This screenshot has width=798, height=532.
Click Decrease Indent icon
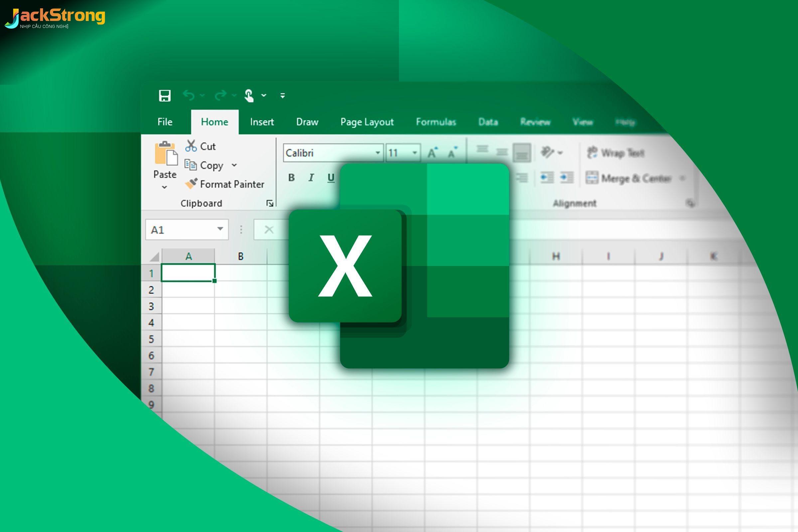pyautogui.click(x=547, y=178)
